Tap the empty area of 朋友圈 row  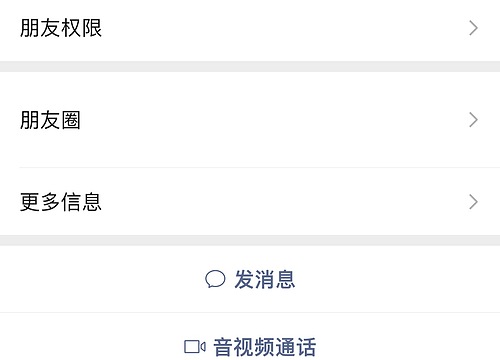(273, 120)
